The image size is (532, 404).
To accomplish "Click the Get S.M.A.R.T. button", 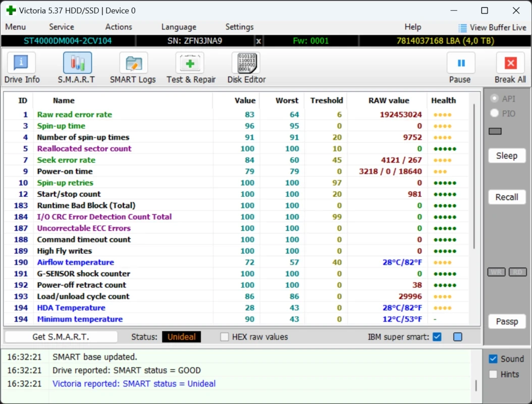I will click(61, 337).
